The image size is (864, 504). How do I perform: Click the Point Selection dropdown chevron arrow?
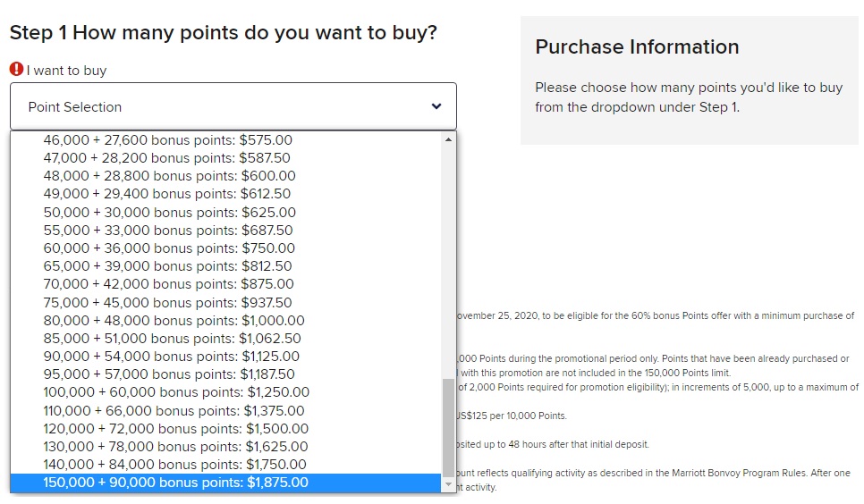coord(436,106)
